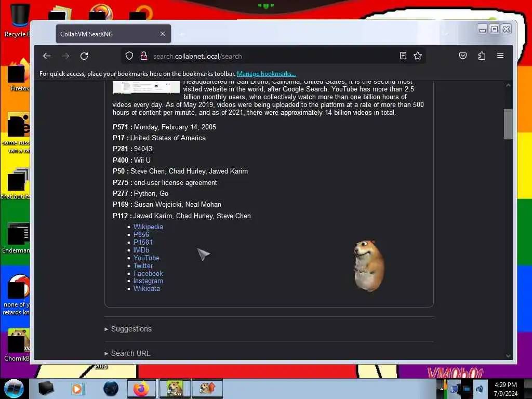Click the page scrollbar thumb
Viewport: 532px width, 399px height.
coord(508,124)
